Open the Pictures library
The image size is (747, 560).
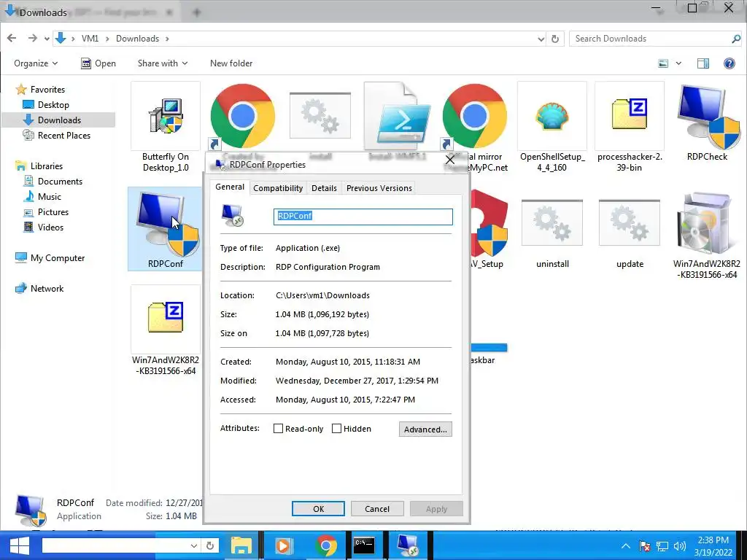click(46, 212)
